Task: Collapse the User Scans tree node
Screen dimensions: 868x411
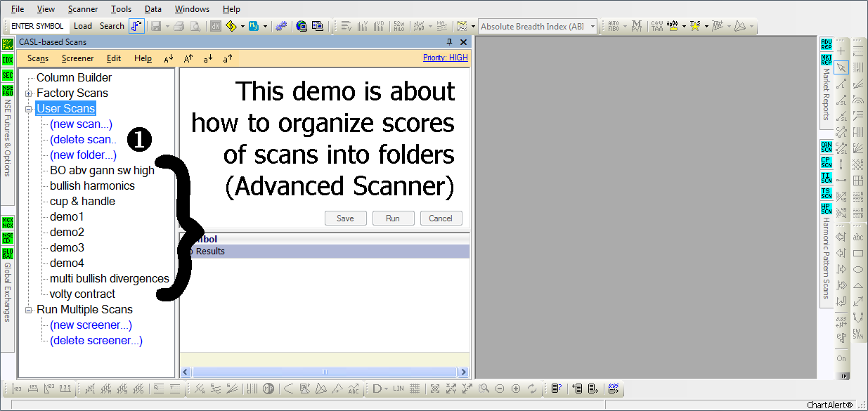Action: (29, 109)
